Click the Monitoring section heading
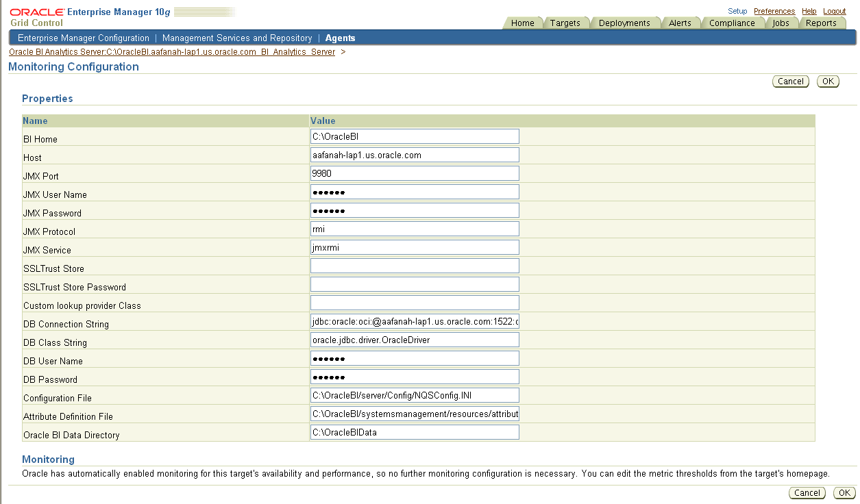 point(48,459)
